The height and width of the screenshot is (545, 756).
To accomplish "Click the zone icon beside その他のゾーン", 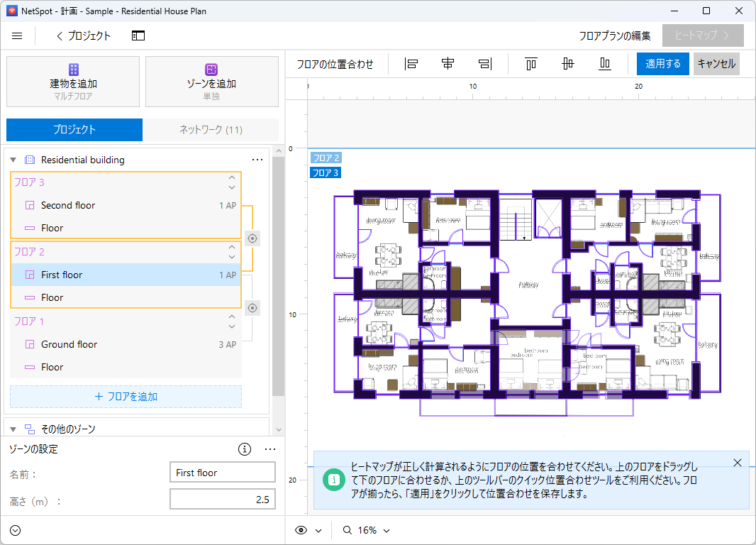I will [x=30, y=429].
